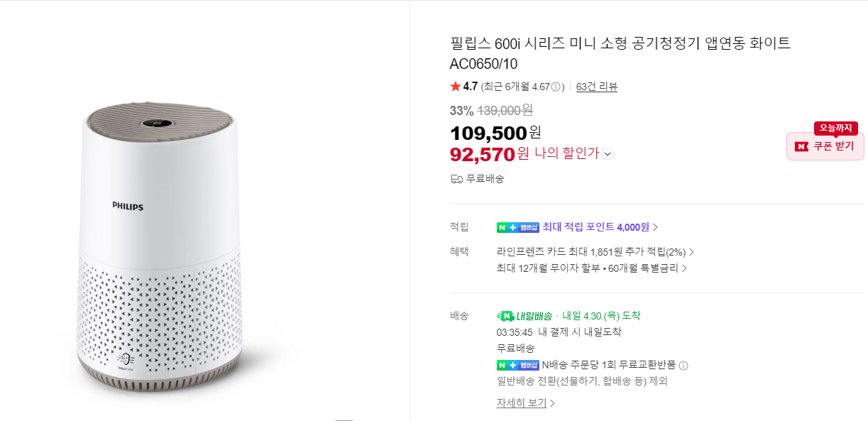The width and height of the screenshot is (868, 421).
Task: Expand 라인프렌즈 카드 추가 적립 benefit
Action: (595, 251)
